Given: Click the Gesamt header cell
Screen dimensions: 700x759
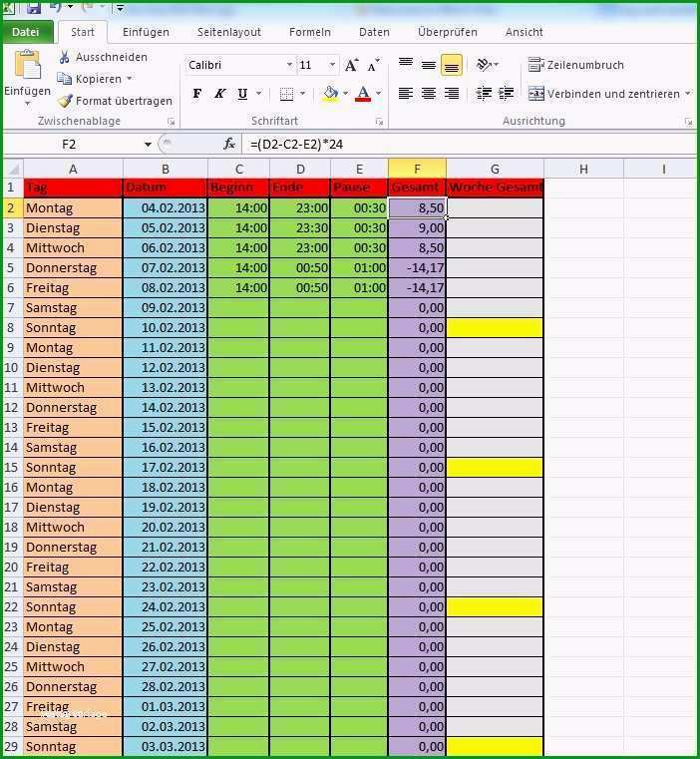Looking at the screenshot, I should (417, 188).
